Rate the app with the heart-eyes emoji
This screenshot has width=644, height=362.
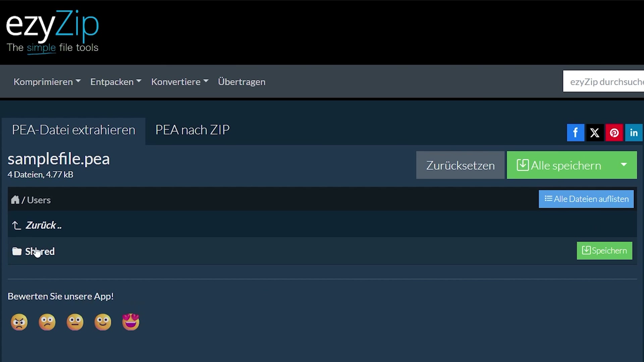[x=130, y=322]
